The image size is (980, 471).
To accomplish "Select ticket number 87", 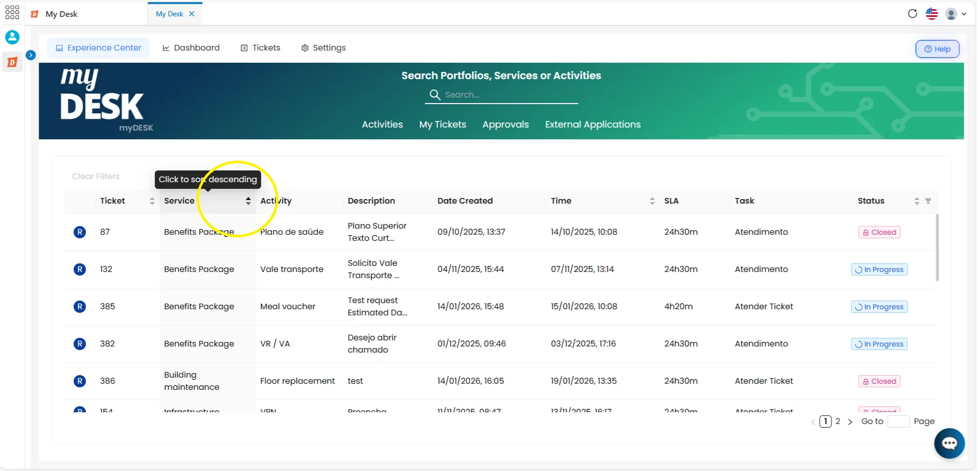I will point(105,232).
